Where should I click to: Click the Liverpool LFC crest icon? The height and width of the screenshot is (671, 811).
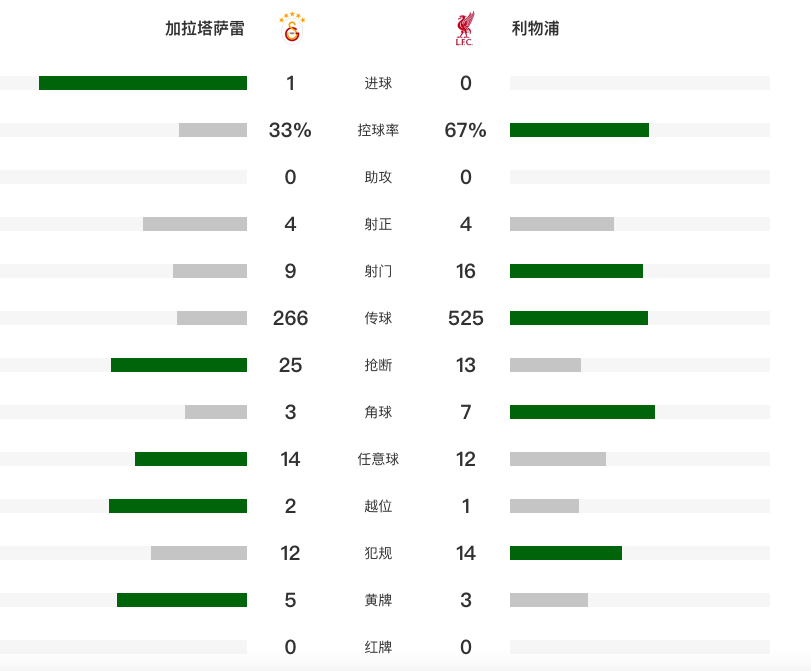[x=464, y=29]
